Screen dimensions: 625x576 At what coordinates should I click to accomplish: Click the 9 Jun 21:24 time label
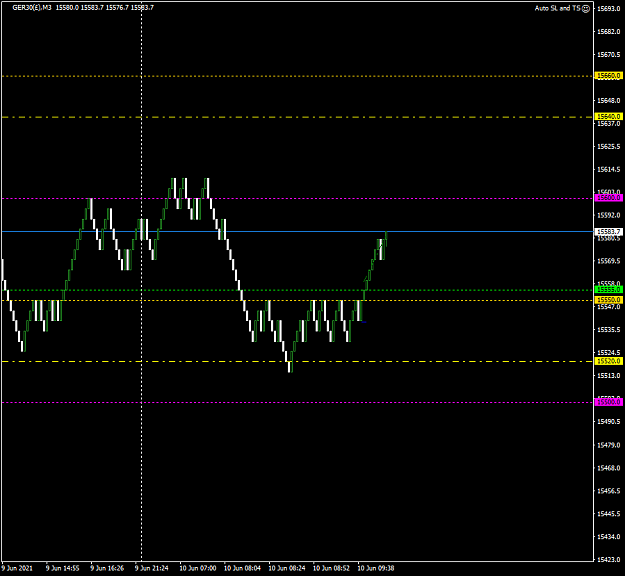click(x=152, y=568)
